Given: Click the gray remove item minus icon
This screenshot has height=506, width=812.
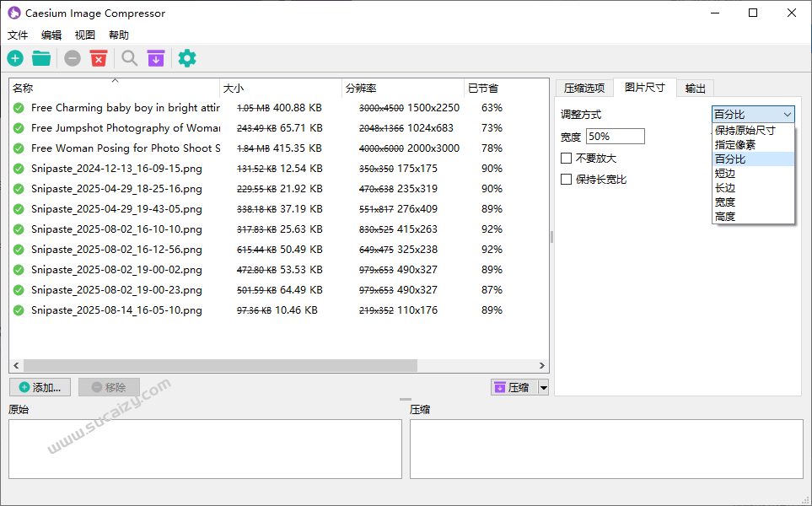Looking at the screenshot, I should coord(73,58).
